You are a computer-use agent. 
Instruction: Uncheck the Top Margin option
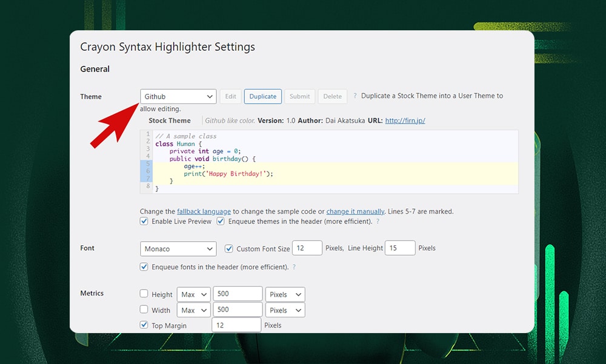click(x=144, y=325)
